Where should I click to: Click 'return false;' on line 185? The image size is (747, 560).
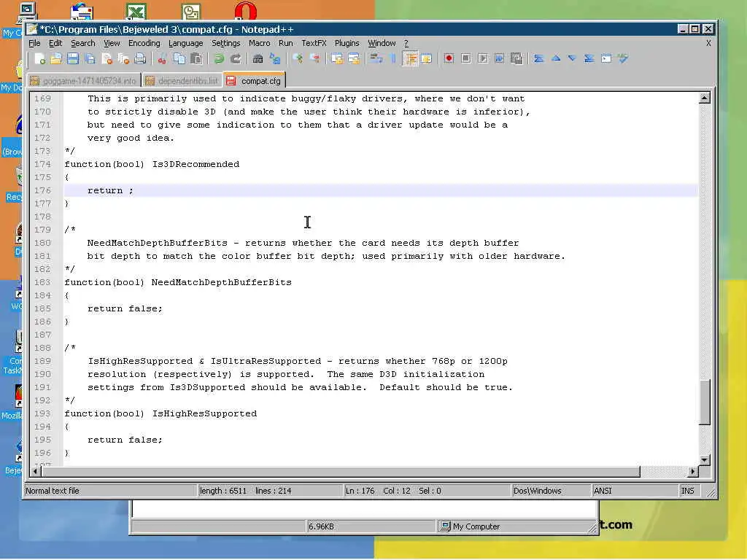tap(125, 308)
